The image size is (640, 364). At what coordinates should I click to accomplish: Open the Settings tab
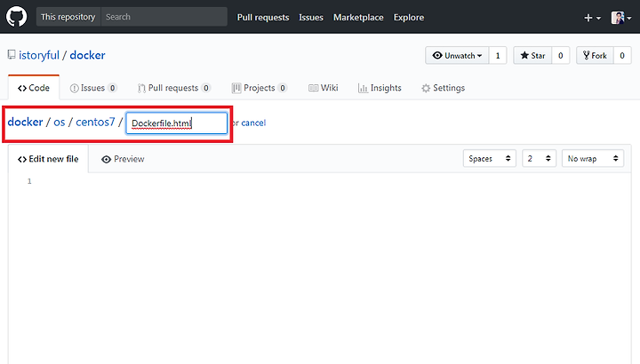tap(443, 88)
